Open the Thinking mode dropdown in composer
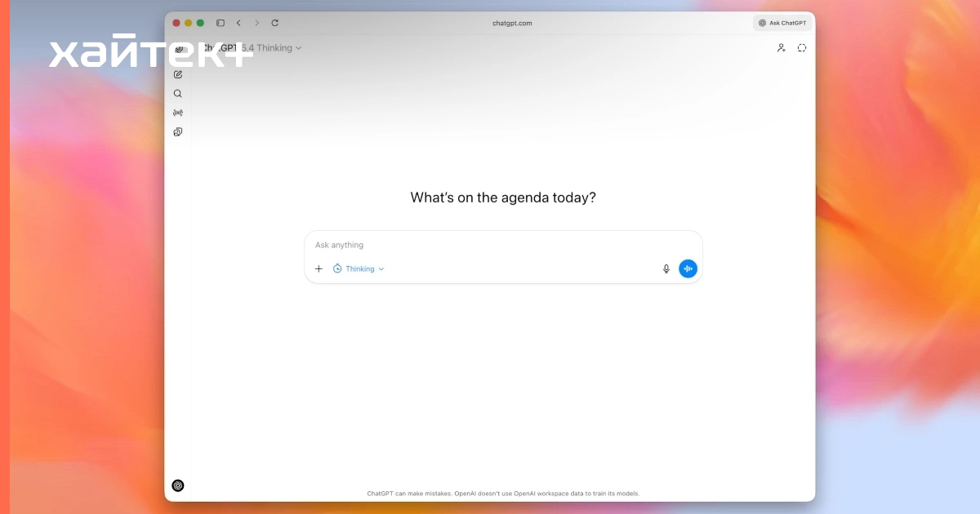Viewport: 980px width, 514px height. (x=359, y=268)
